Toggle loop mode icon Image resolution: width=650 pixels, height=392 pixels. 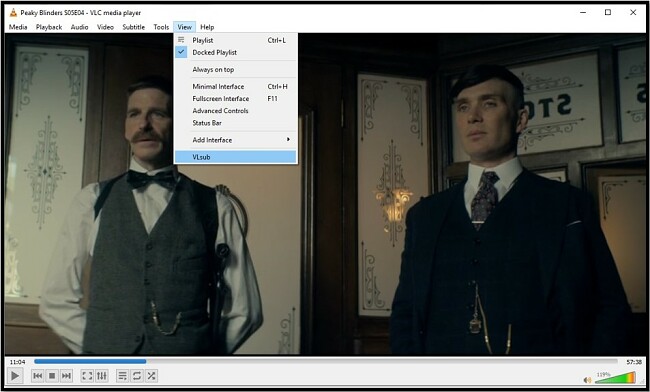pyautogui.click(x=137, y=376)
